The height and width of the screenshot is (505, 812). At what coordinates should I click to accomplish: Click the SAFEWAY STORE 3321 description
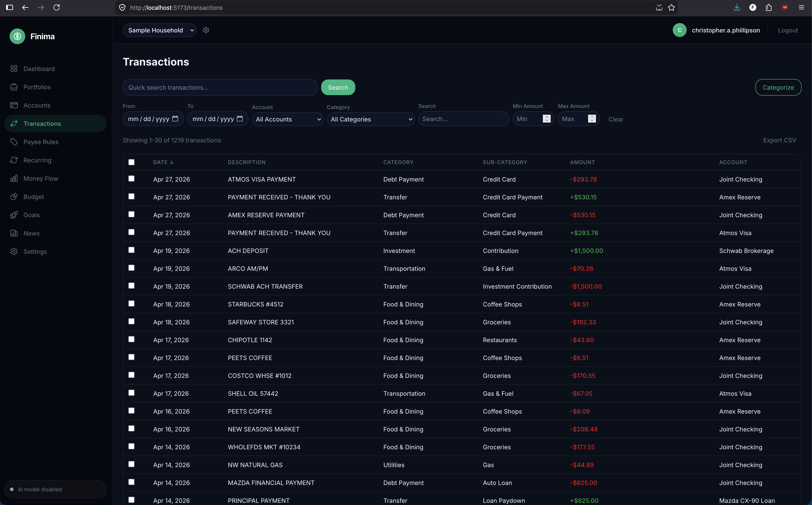coord(261,322)
